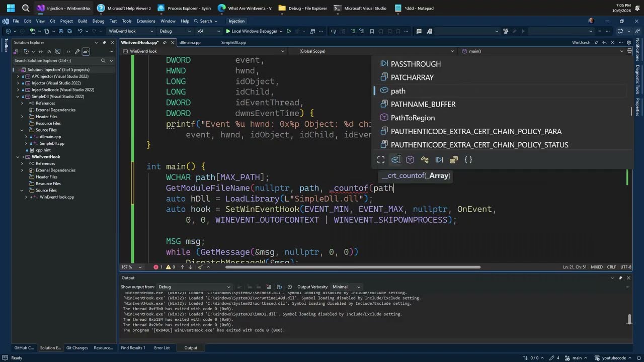Open the Notepad ddd taskbar window
644x362 pixels.
pyautogui.click(x=414, y=8)
